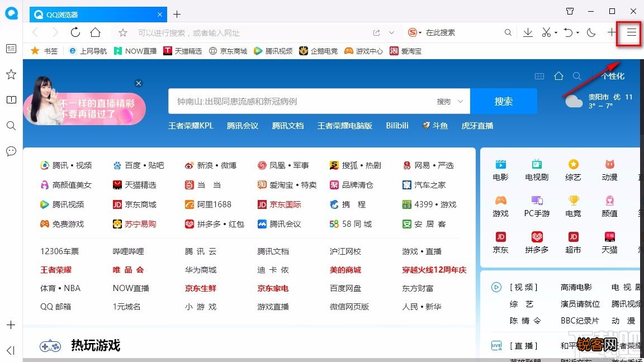Viewport: 644px width, 362px height.
Task: Open the 企鹅电竞 bookmark
Action: pyautogui.click(x=318, y=51)
